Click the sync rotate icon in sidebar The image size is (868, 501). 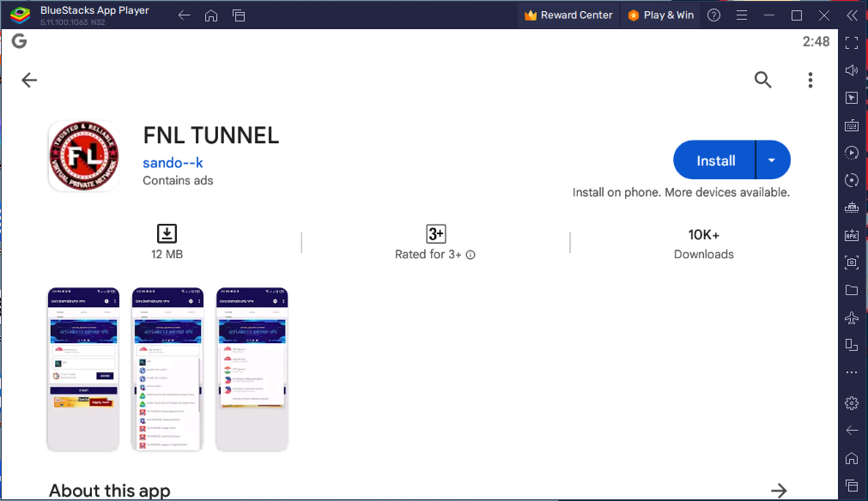click(852, 180)
